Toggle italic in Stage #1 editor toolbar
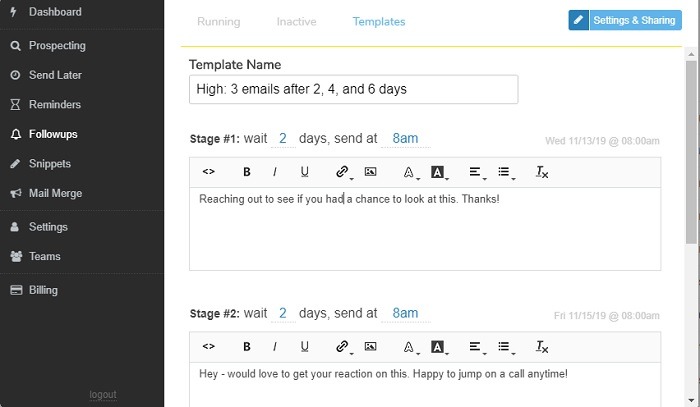This screenshot has width=700, height=407. [x=275, y=172]
